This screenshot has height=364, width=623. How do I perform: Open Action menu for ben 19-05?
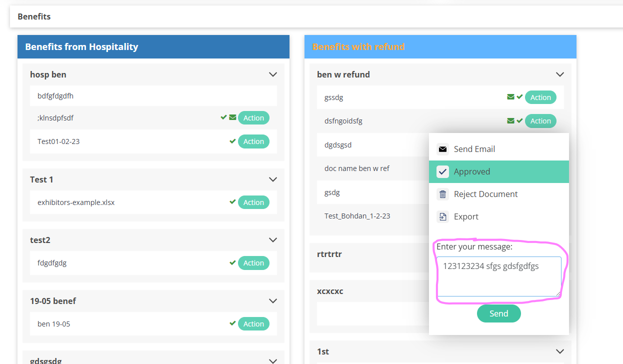pos(253,324)
